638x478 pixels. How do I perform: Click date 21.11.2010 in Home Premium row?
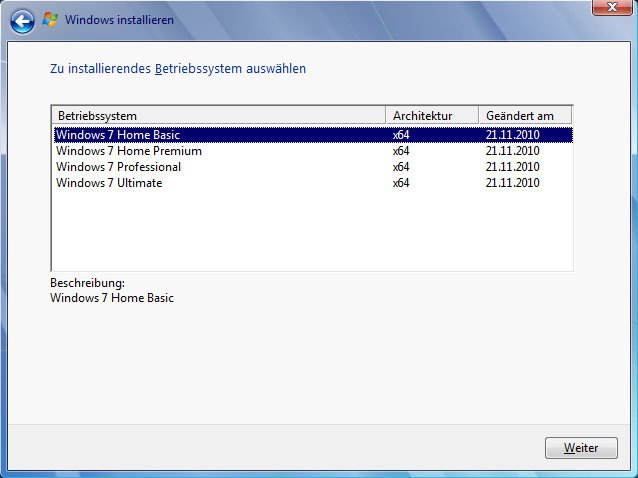pos(513,151)
